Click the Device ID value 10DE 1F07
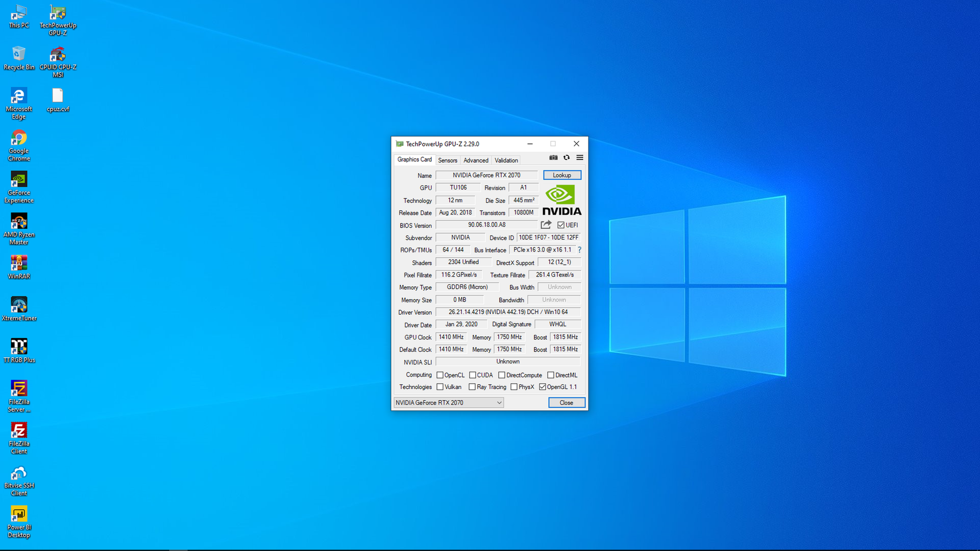Screen dimensions: 980x551 [x=549, y=237]
